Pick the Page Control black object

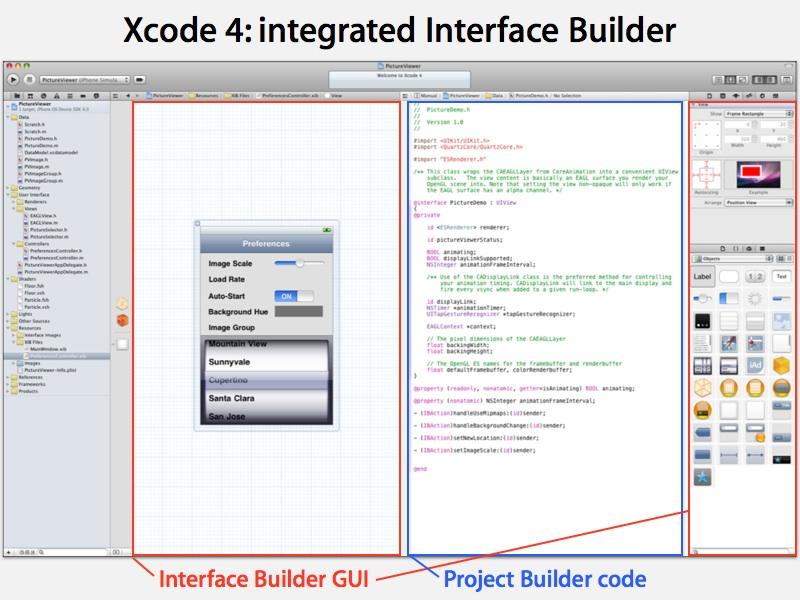[x=703, y=321]
